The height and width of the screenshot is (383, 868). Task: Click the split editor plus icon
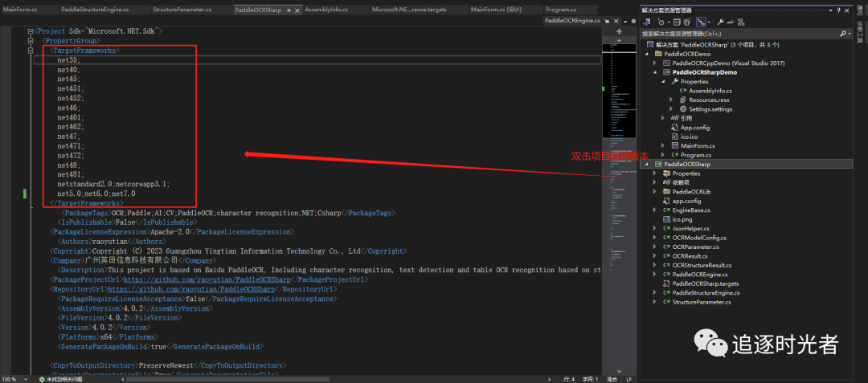click(x=619, y=31)
